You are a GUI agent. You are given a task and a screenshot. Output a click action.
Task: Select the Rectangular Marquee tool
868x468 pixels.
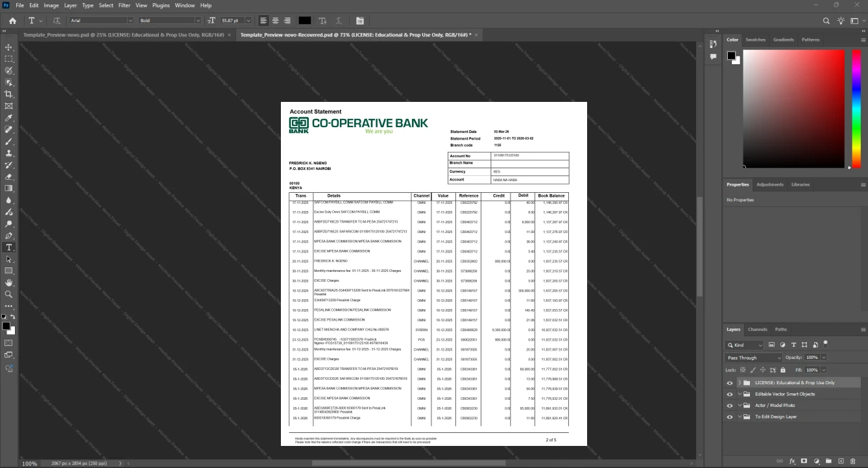8,59
